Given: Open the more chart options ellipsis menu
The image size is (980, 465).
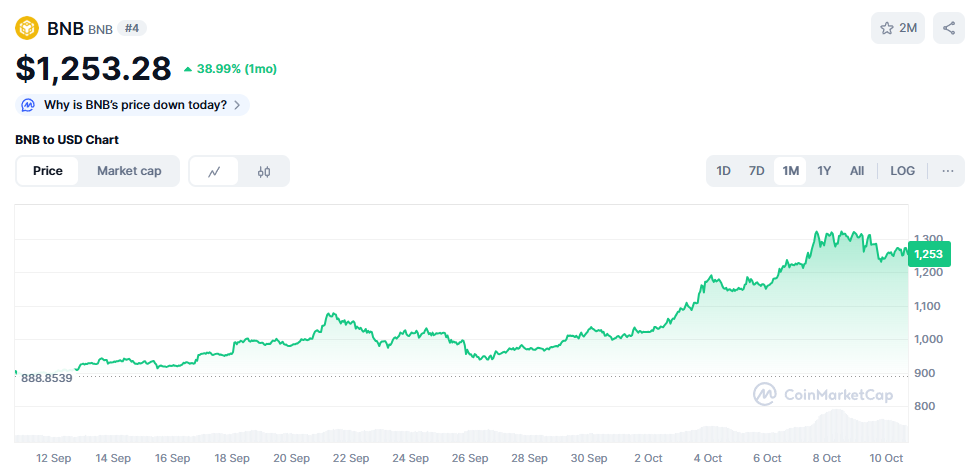Looking at the screenshot, I should pos(947,171).
